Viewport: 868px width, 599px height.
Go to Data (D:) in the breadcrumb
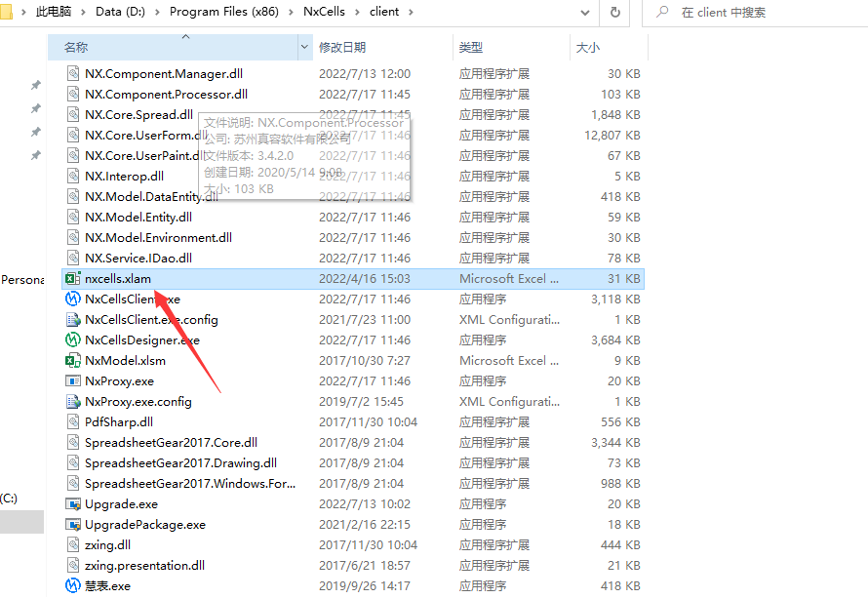(x=122, y=12)
